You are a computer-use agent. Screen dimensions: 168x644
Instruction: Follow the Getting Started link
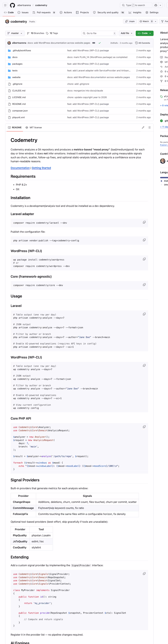[x=41, y=168]
